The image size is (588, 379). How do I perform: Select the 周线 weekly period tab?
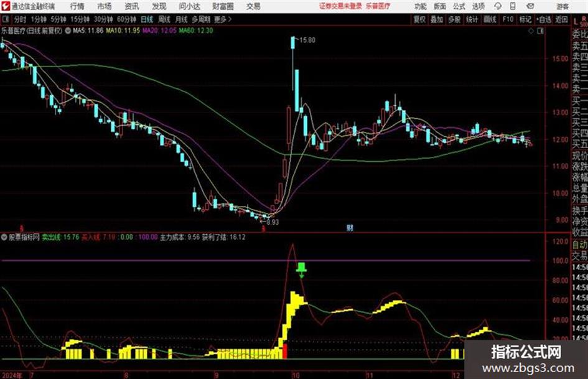tap(164, 19)
